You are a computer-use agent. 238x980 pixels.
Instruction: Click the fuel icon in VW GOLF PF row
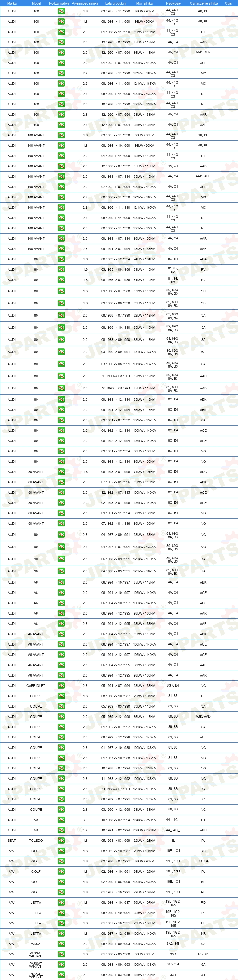[61, 892]
